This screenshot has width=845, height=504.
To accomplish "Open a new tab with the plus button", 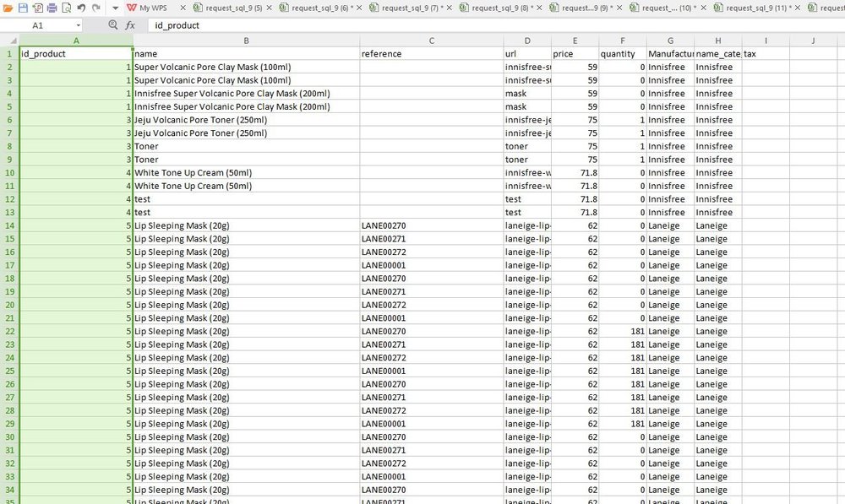I will [841, 8].
